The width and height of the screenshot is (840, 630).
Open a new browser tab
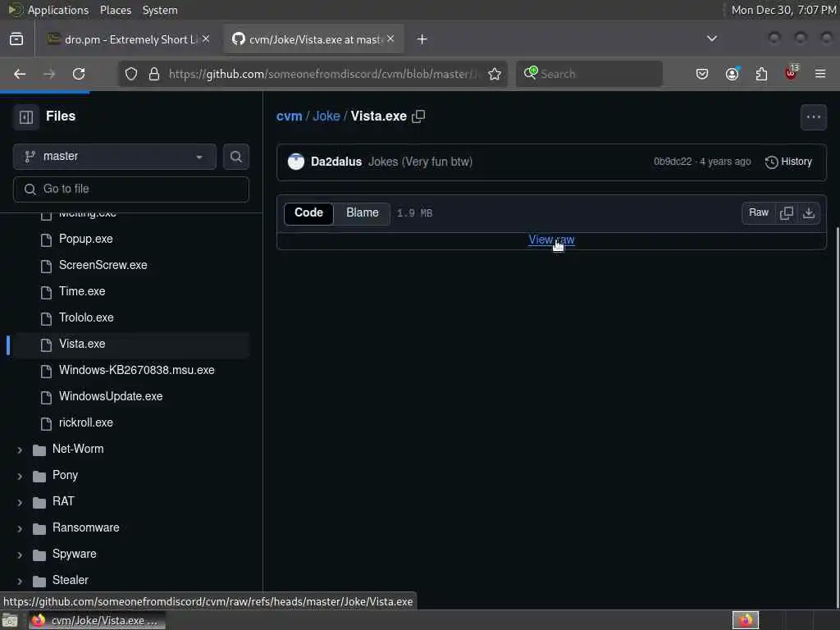click(422, 39)
